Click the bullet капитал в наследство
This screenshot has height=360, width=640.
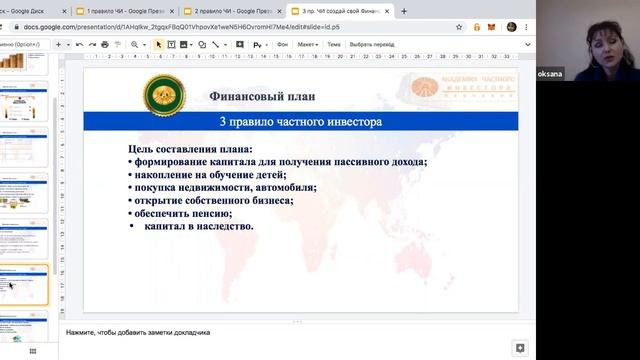coord(191,226)
